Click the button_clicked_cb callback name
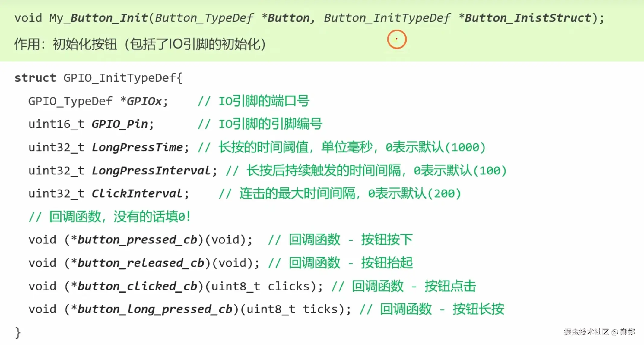The image size is (644, 345). click(x=137, y=286)
